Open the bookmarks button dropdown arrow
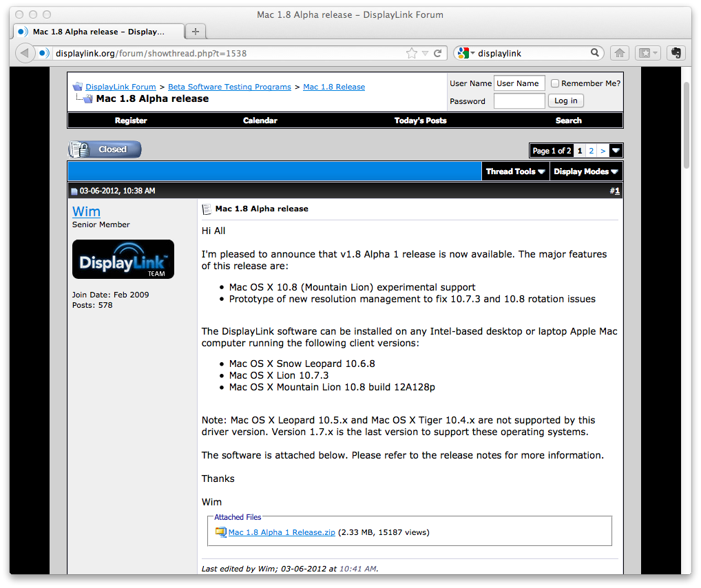Screen dimensions: 701x588 pyautogui.click(x=656, y=53)
